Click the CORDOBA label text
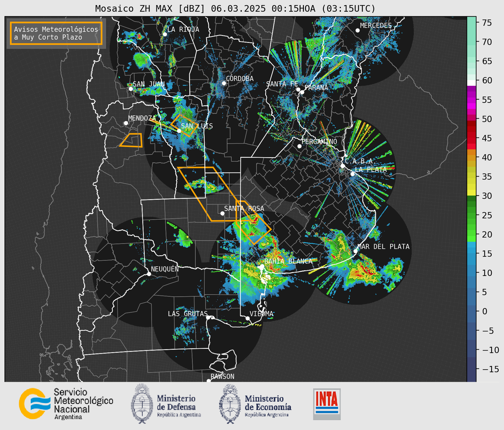This screenshot has width=504, height=430. click(x=240, y=78)
